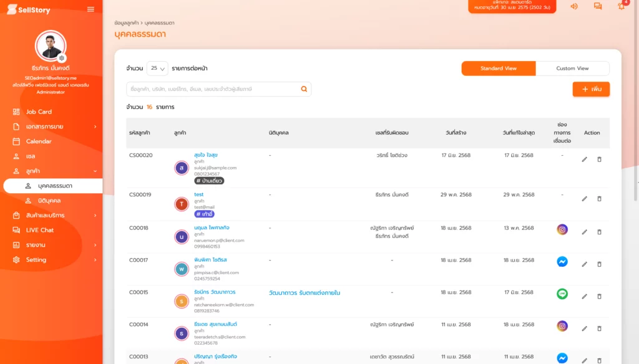The image size is (639, 364).
Task: Delete customer C00014 with trash icon
Action: click(x=599, y=328)
